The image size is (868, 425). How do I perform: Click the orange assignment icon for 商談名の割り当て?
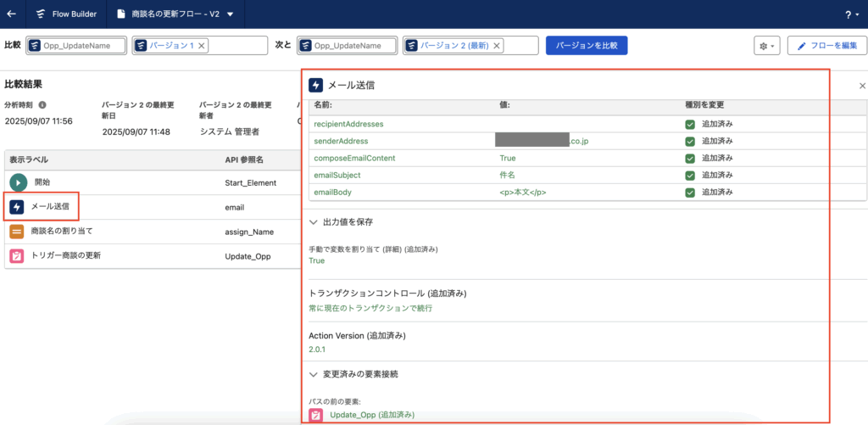(17, 231)
